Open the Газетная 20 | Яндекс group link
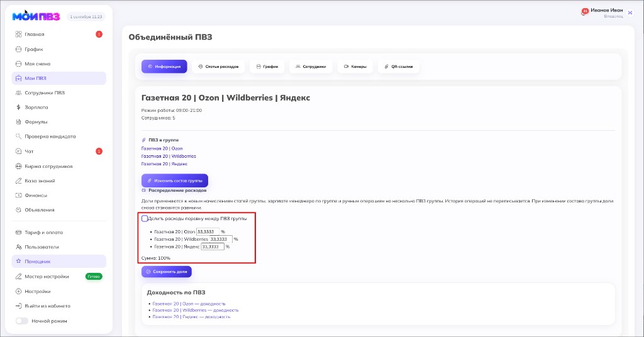 pyautogui.click(x=164, y=163)
